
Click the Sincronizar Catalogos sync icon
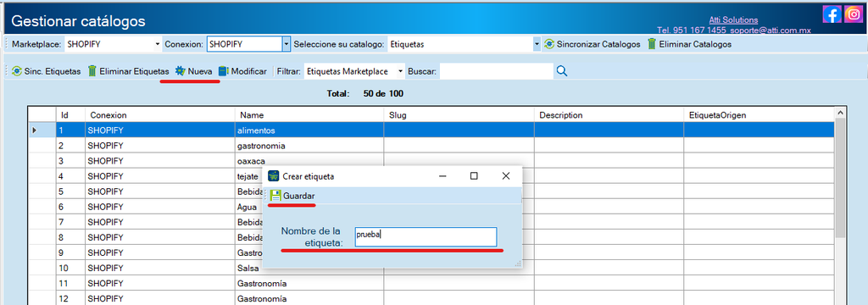click(x=549, y=44)
